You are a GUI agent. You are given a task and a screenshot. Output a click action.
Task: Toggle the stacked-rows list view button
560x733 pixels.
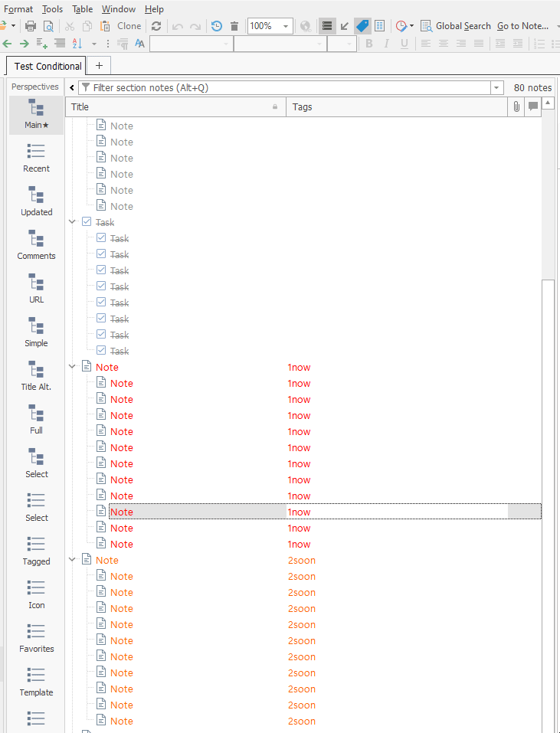pos(327,26)
